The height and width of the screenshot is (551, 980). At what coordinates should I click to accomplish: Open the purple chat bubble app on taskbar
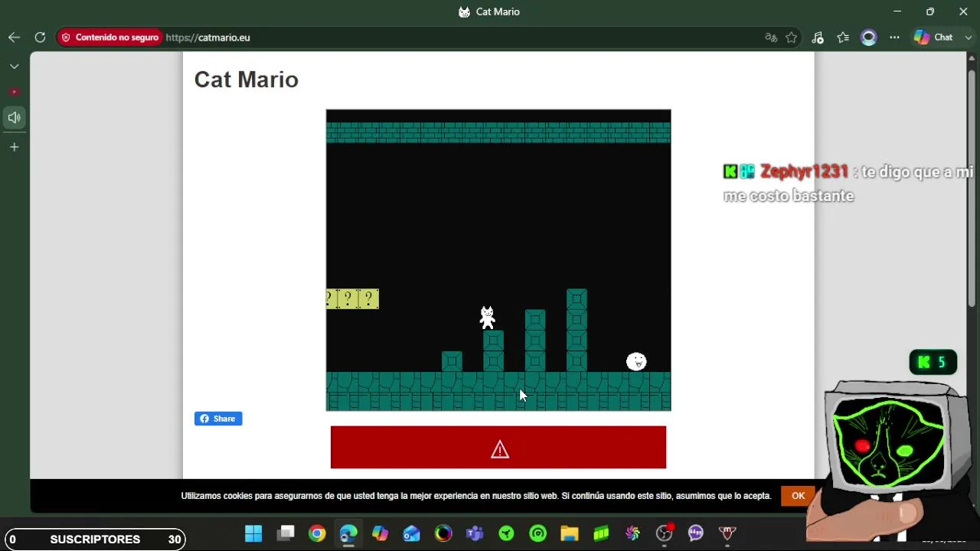(696, 533)
